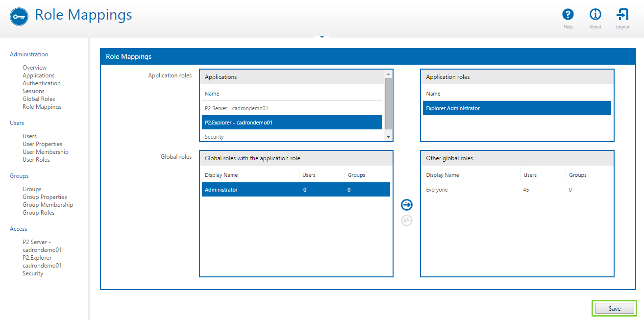Click the Save button
The height and width of the screenshot is (320, 644).
(614, 308)
